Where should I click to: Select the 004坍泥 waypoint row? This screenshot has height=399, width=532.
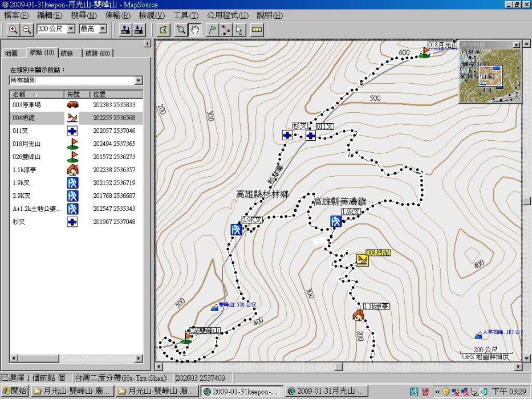[76, 118]
